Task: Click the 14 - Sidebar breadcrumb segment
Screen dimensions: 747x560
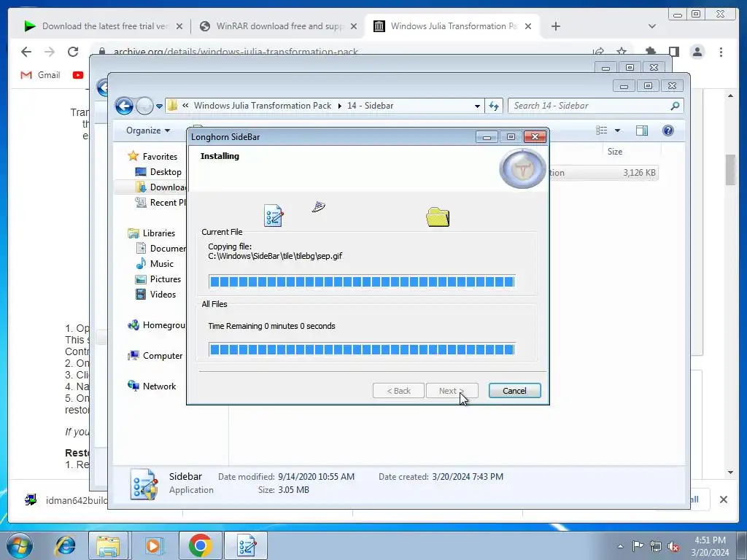Action: (370, 106)
